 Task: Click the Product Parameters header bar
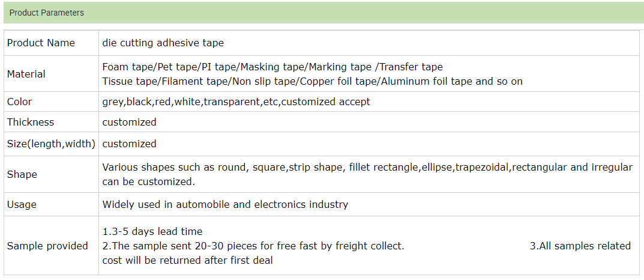pyautogui.click(x=322, y=13)
